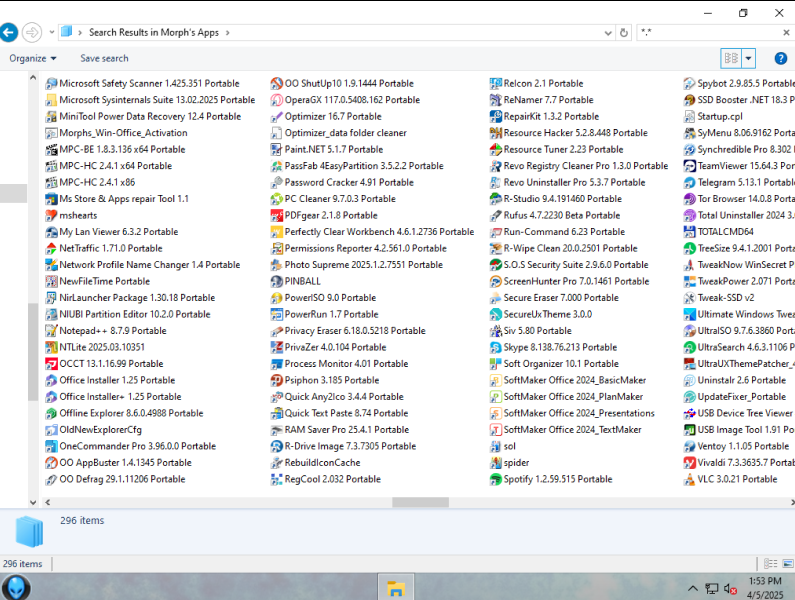This screenshot has height=600, width=795.
Task: Open the recent locations dropdown arrow
Action: point(52,32)
